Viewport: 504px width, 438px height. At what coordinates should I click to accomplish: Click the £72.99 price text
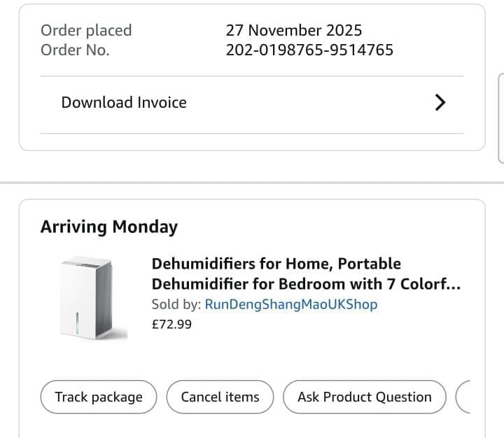(x=171, y=324)
